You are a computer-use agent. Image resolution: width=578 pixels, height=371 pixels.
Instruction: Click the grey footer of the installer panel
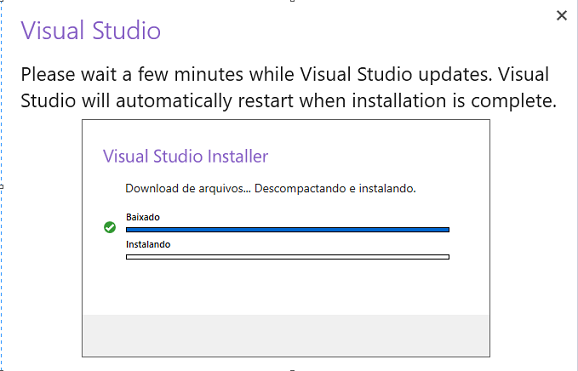click(x=286, y=335)
